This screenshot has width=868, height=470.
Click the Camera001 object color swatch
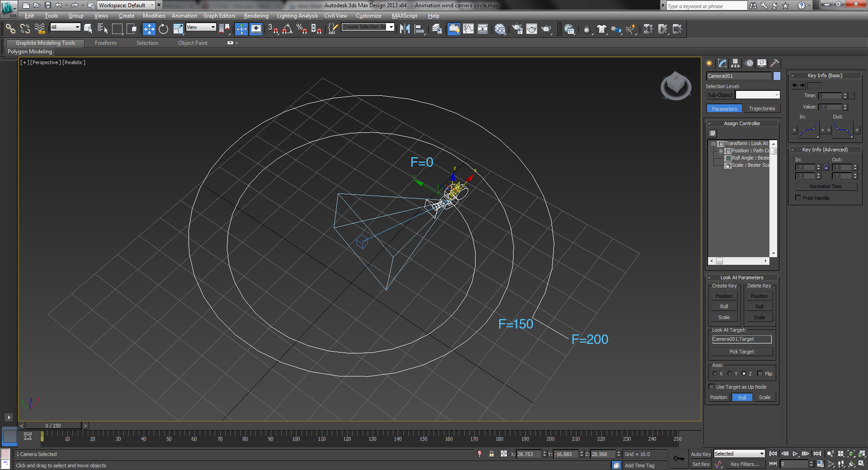pyautogui.click(x=777, y=76)
